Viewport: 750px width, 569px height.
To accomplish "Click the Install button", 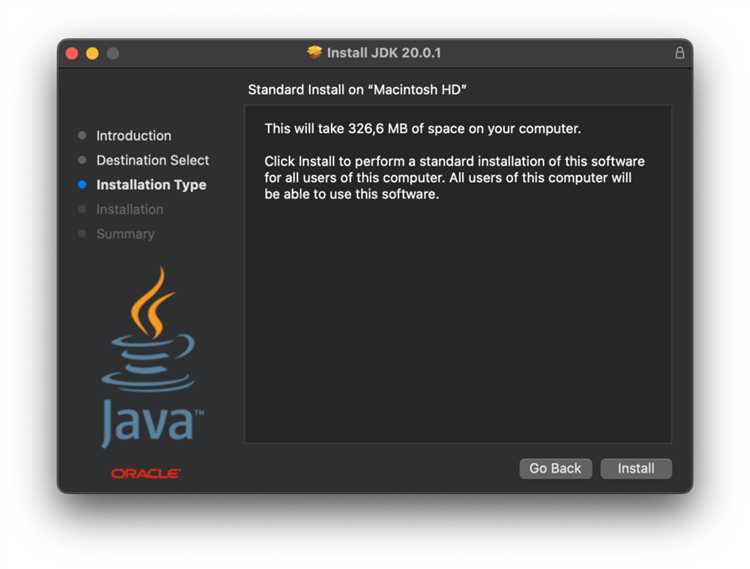I will [636, 468].
